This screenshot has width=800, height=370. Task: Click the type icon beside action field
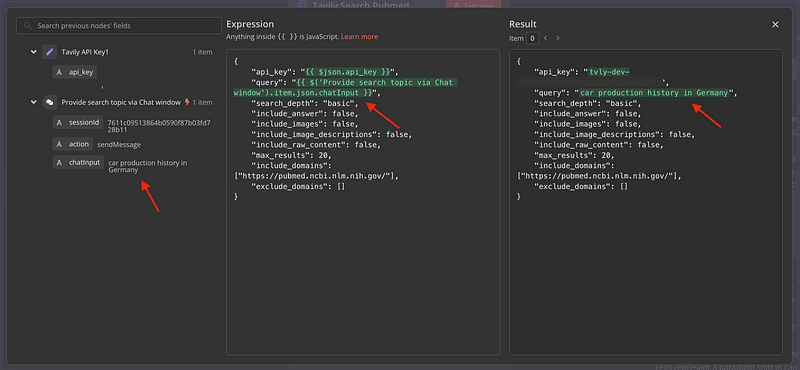point(59,144)
